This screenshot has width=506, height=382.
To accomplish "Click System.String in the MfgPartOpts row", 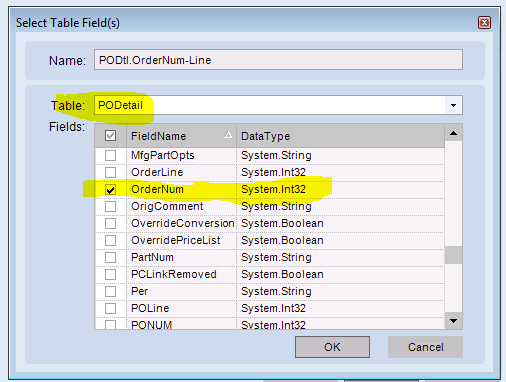I will pos(276,155).
